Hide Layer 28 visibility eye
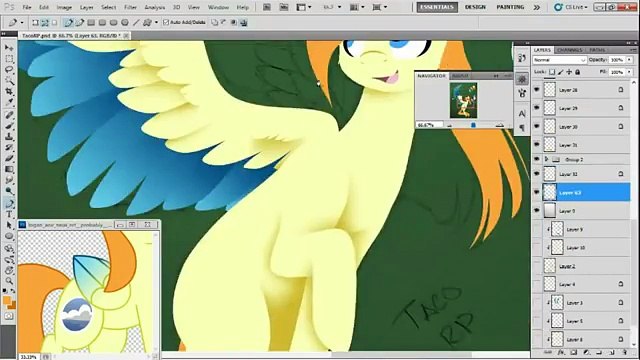 click(537, 90)
